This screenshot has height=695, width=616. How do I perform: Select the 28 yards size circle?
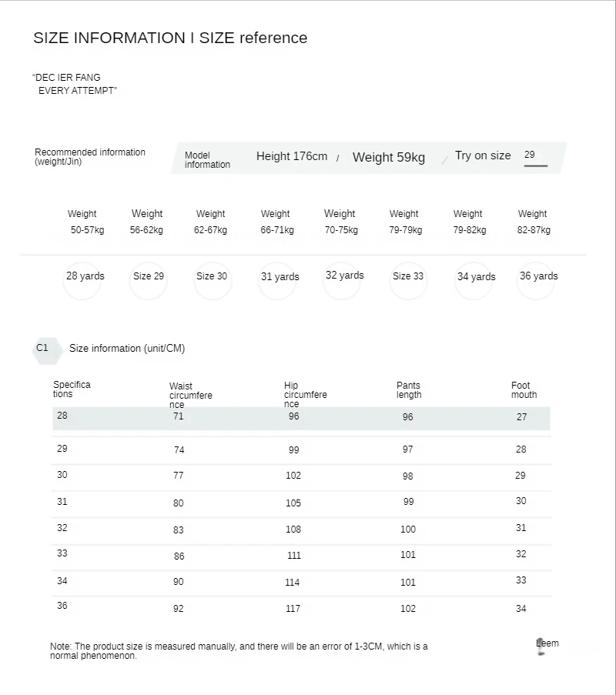tap(82, 280)
